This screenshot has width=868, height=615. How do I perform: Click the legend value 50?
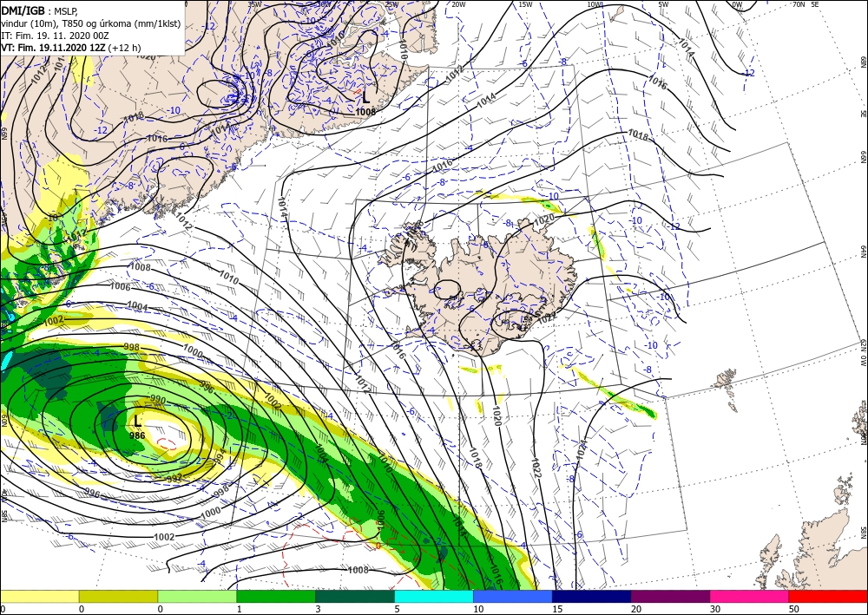click(793, 610)
